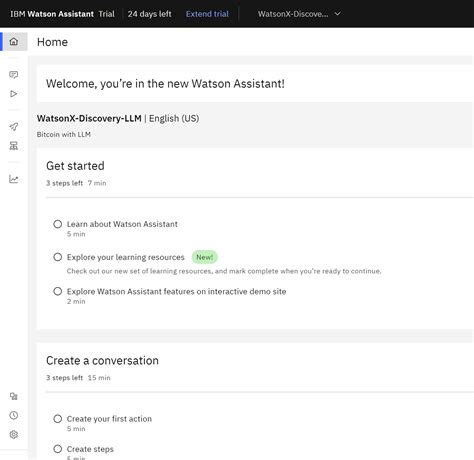Toggle circle for 'Create your first action'
The height and width of the screenshot is (460, 474).
(x=58, y=419)
